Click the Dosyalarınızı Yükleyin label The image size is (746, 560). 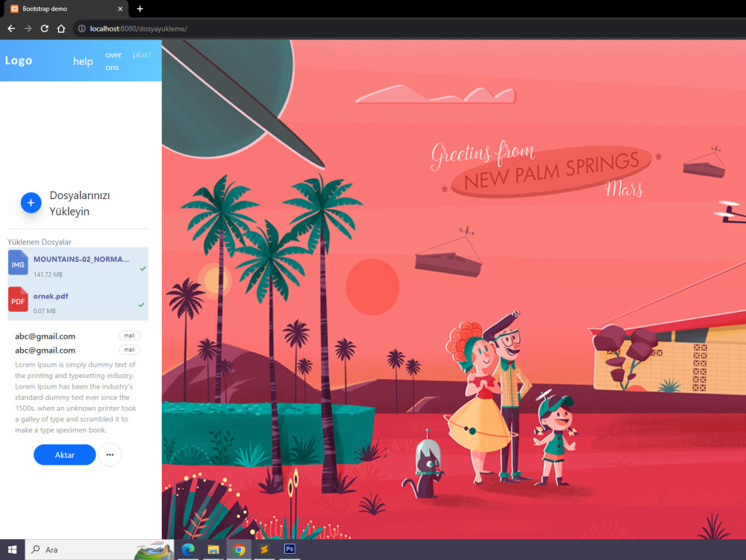click(x=80, y=204)
